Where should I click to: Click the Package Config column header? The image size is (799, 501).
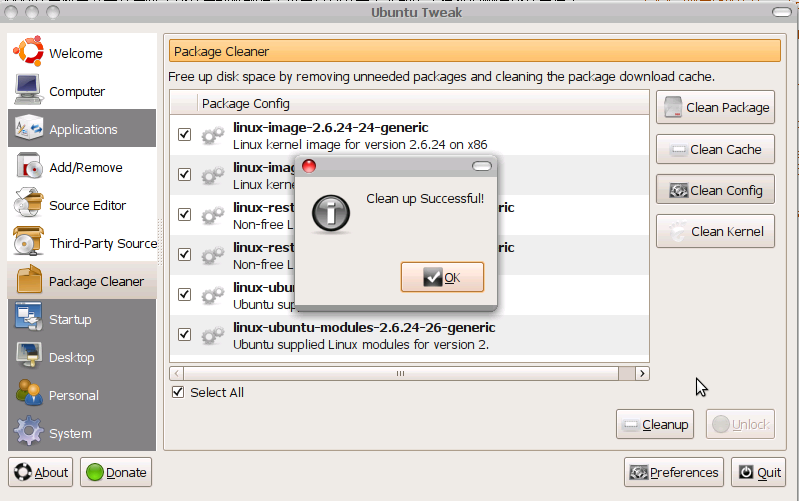pyautogui.click(x=423, y=103)
